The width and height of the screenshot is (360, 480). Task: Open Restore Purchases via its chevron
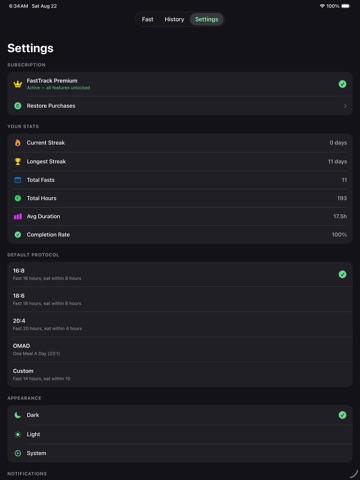tap(345, 106)
